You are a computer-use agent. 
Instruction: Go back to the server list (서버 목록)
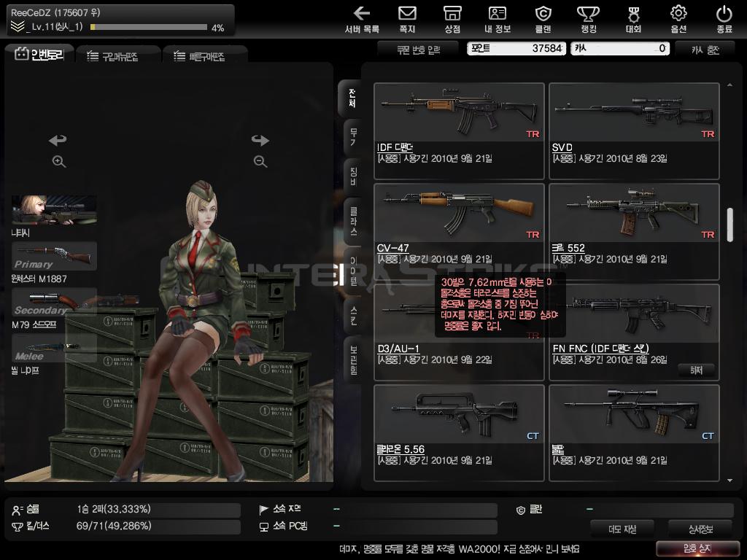click(x=362, y=20)
